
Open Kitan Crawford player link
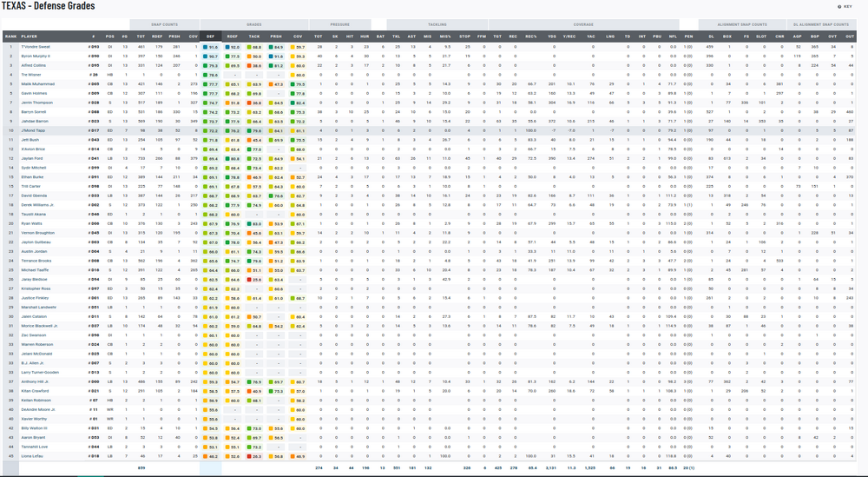(35, 391)
